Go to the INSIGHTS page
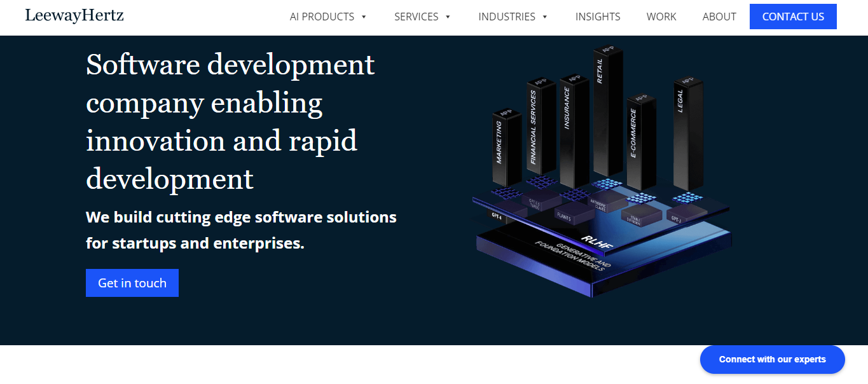 [x=598, y=17]
